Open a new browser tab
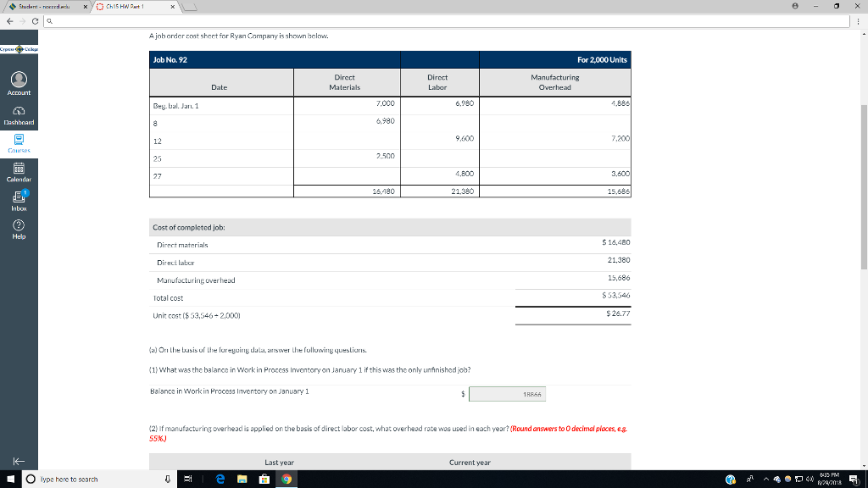 189,7
